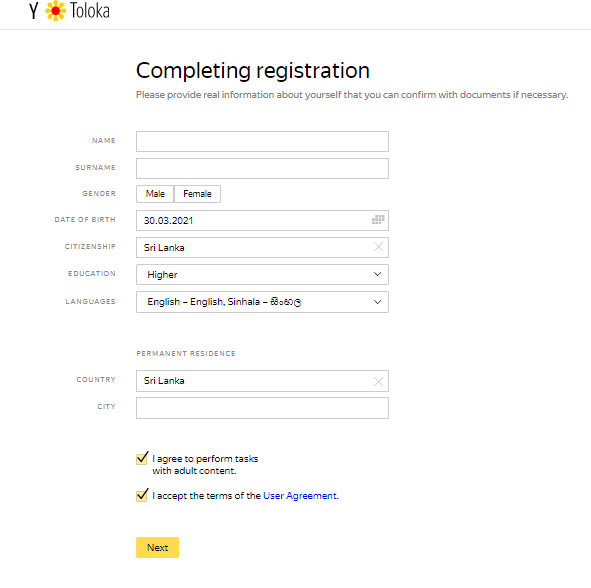Image resolution: width=591 pixels, height=588 pixels.
Task: Open the Education dropdown showing Higher
Action: [262, 274]
